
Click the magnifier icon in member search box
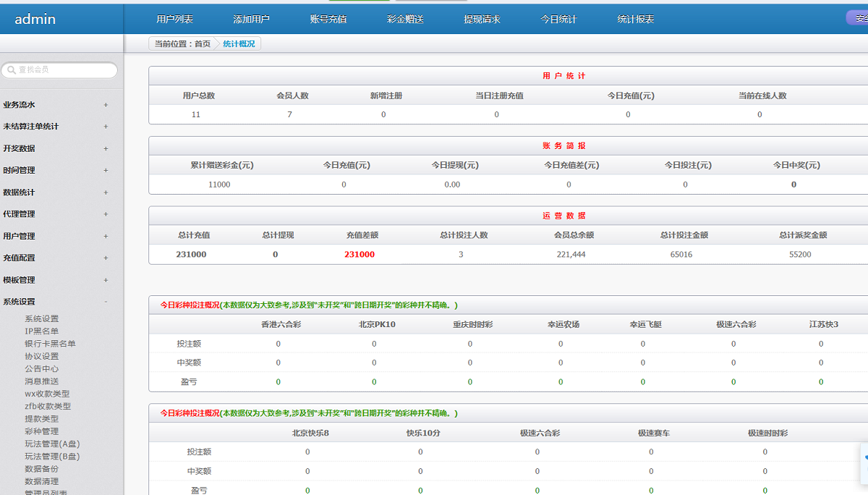[x=11, y=70]
